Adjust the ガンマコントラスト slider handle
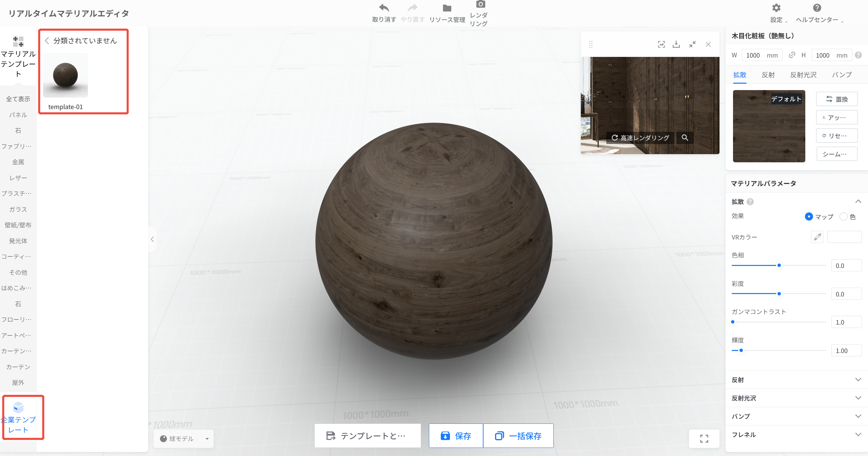Screen dimensions: 868x456 (733, 322)
